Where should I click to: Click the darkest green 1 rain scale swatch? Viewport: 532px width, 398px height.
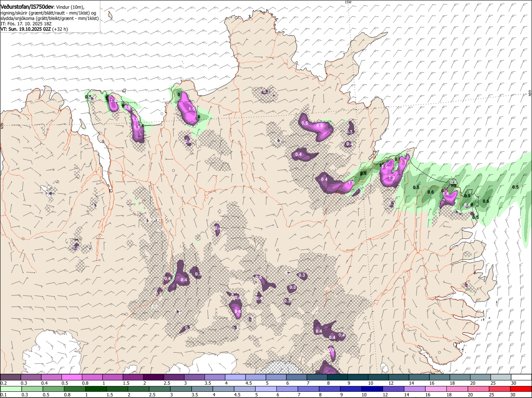pos(96,389)
